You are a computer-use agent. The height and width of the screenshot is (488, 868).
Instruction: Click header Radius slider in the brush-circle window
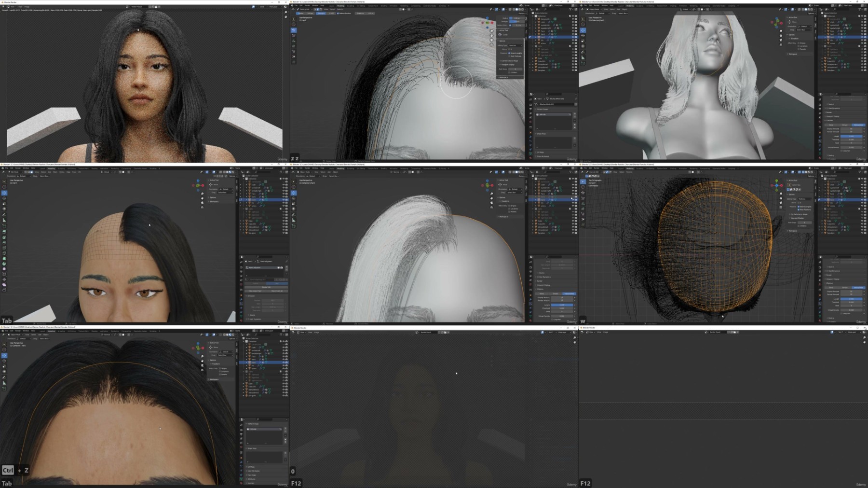[305, 14]
